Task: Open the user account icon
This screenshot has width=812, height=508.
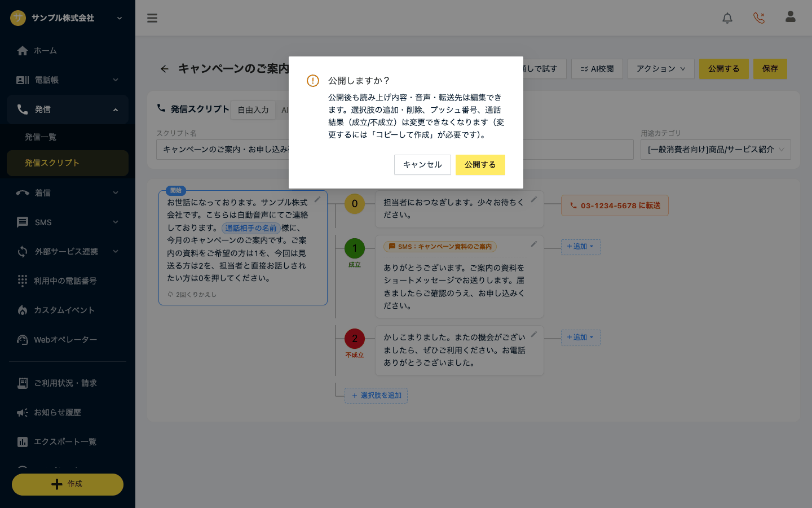Action: point(791,17)
